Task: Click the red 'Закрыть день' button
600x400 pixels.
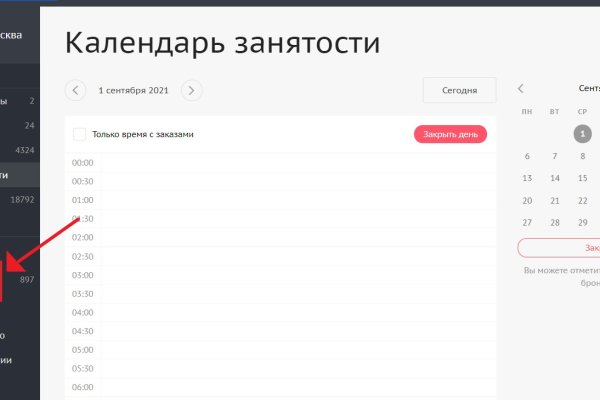Action: pyautogui.click(x=450, y=134)
